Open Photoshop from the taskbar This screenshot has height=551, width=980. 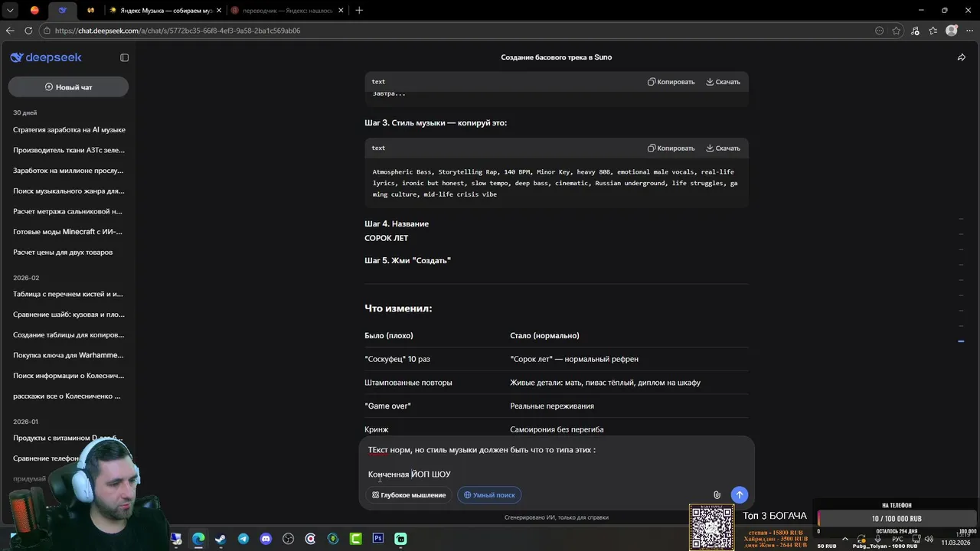click(x=378, y=539)
